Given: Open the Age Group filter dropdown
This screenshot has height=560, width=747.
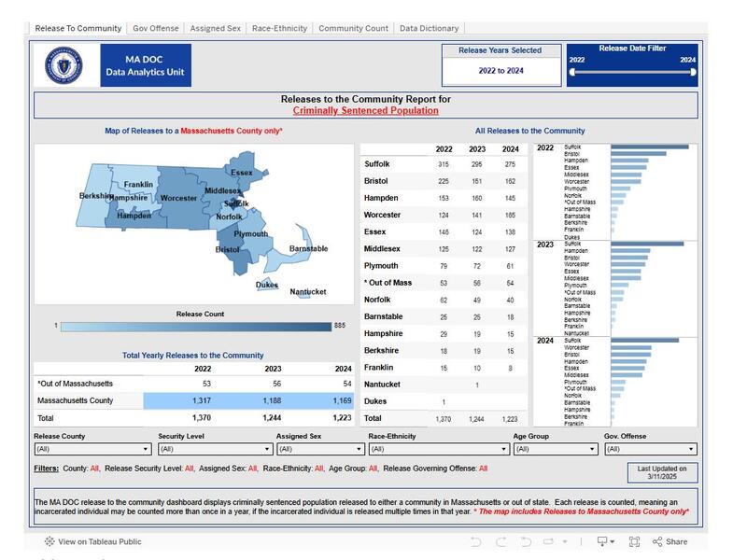Looking at the screenshot, I should point(555,449).
